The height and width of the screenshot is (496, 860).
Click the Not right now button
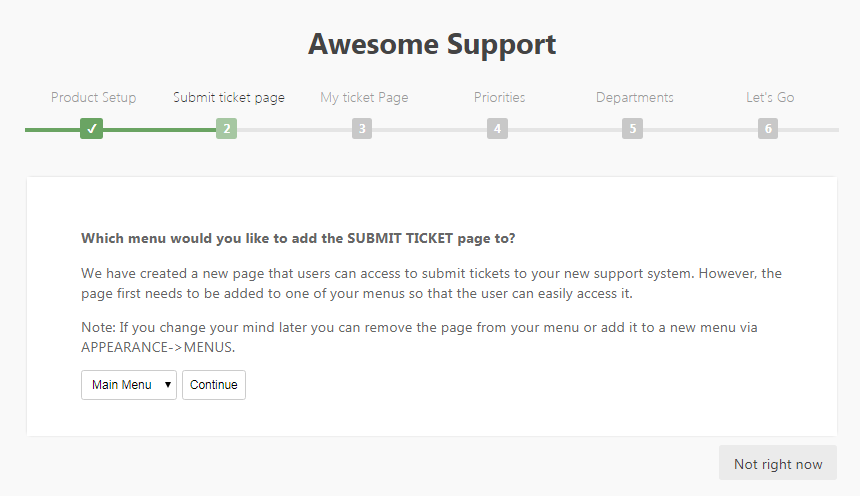pos(778,464)
